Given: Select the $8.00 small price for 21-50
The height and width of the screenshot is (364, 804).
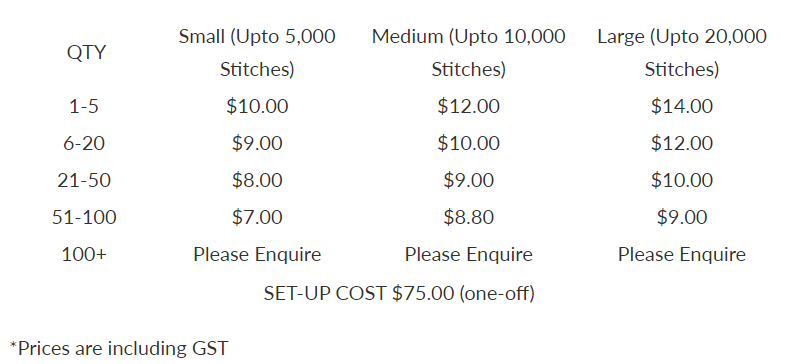Looking at the screenshot, I should click(257, 180).
